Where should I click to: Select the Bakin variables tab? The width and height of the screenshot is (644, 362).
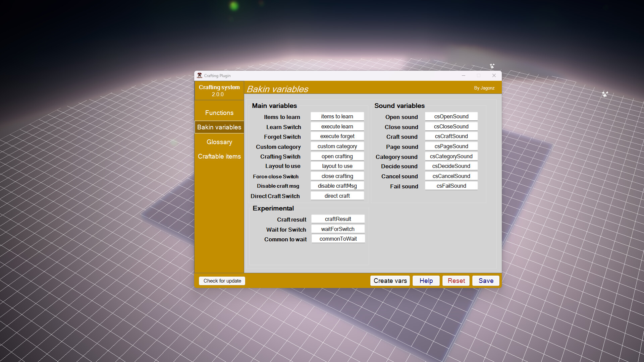219,127
